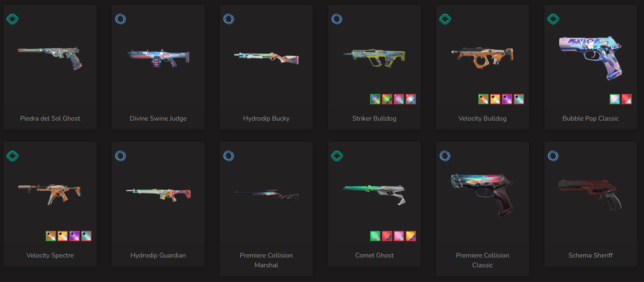Click the Schema Sheriff name label
Image resolution: width=644 pixels, height=282 pixels.
591,255
